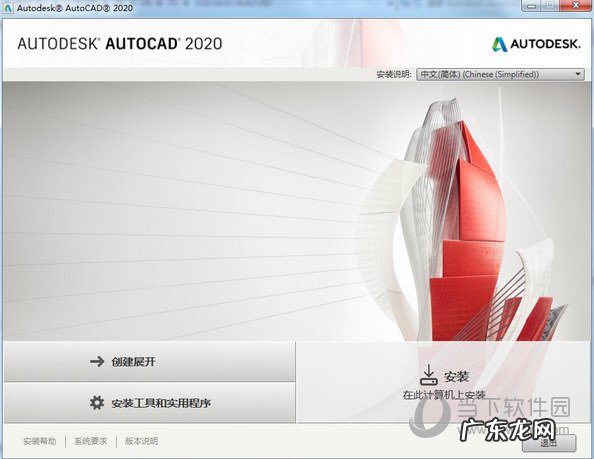Viewport: 594px width, 459px height.
Task: Click the AutoCAD icon in the title bar
Action: (x=8, y=8)
